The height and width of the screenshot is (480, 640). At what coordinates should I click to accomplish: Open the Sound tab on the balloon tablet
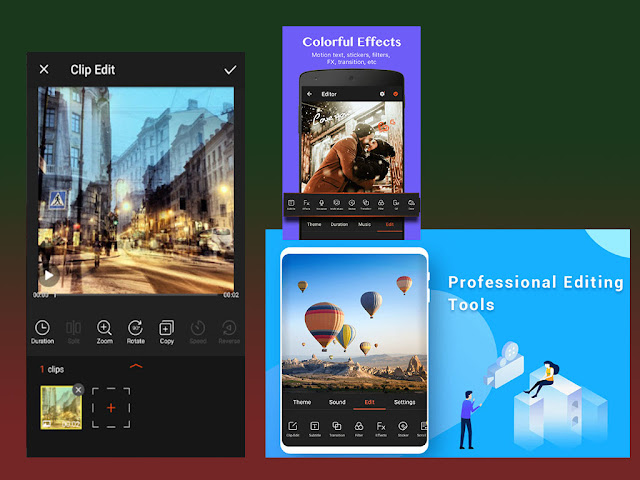pyautogui.click(x=337, y=402)
